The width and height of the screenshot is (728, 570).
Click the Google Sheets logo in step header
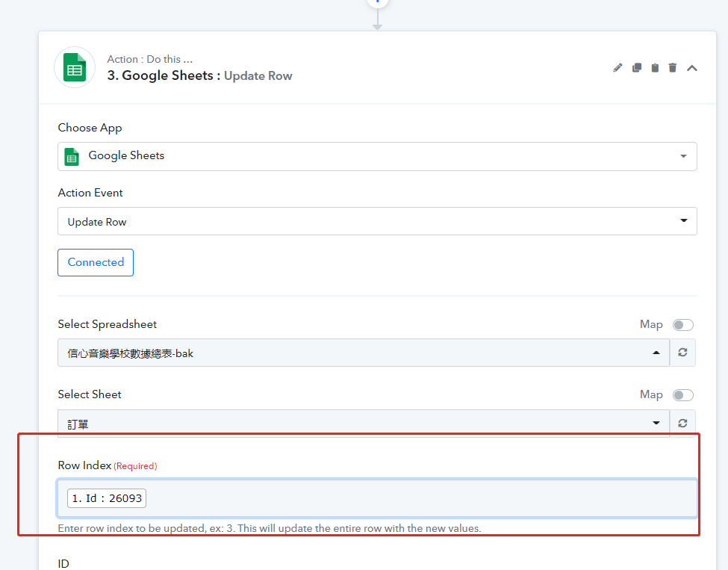(x=75, y=67)
